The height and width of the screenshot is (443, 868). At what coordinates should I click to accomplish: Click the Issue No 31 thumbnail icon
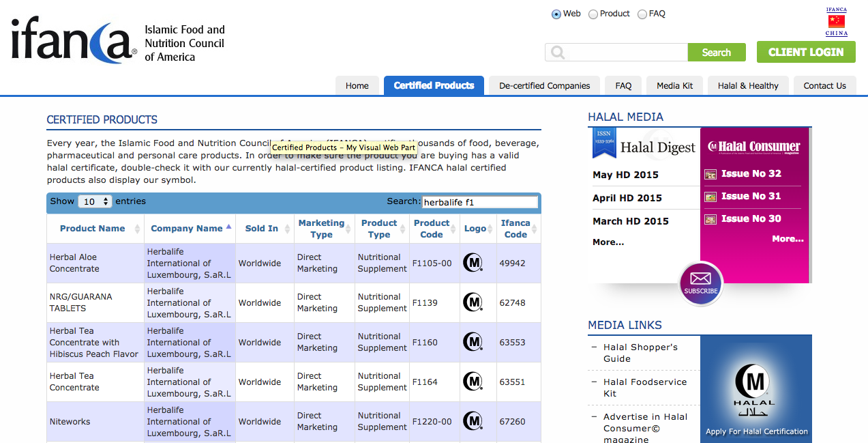pos(710,197)
